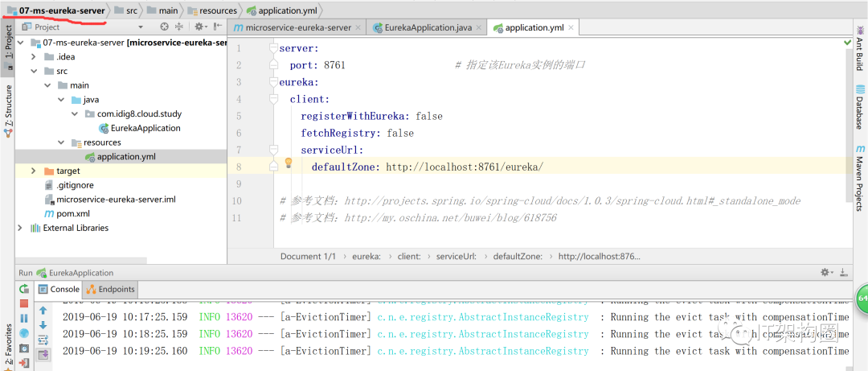
Task: Click the intention lightbulb on line 8
Action: pyautogui.click(x=289, y=163)
